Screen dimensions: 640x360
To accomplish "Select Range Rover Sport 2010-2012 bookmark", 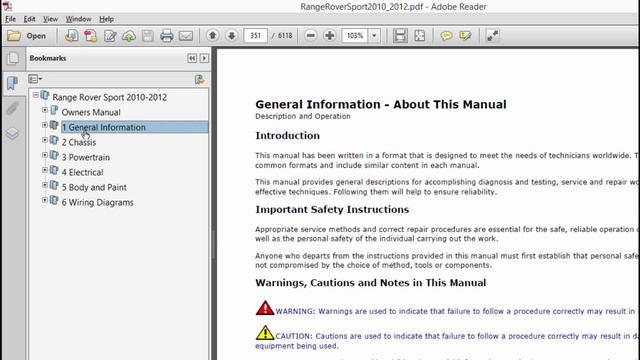I will coord(109,97).
